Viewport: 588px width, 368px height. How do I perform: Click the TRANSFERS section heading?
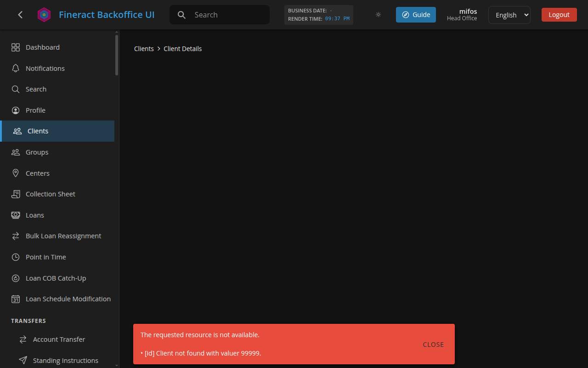28,321
